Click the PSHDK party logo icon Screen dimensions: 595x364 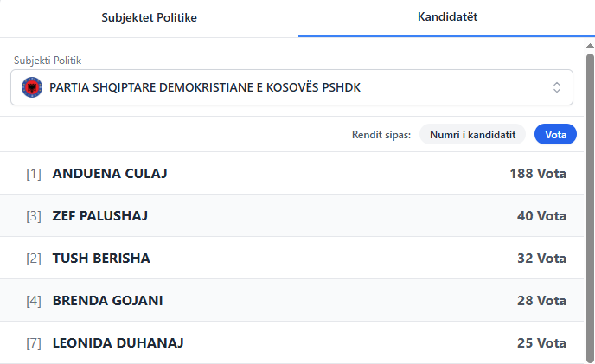click(32, 87)
